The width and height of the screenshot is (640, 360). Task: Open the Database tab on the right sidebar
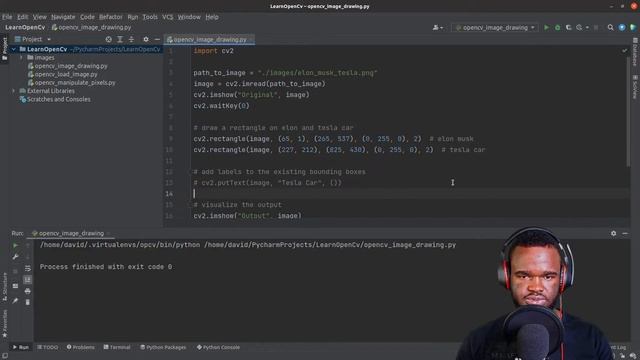coord(635,52)
